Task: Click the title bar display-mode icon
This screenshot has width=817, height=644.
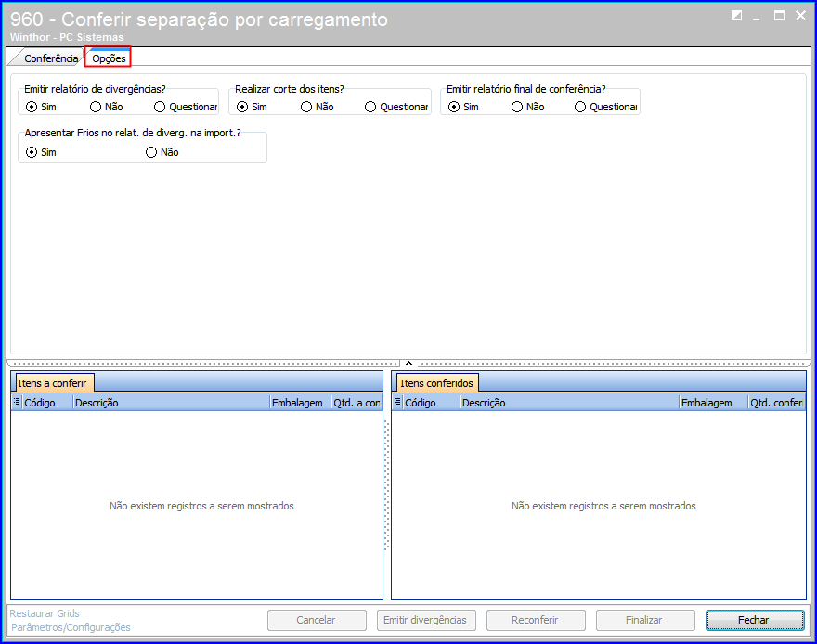Action: [x=736, y=16]
